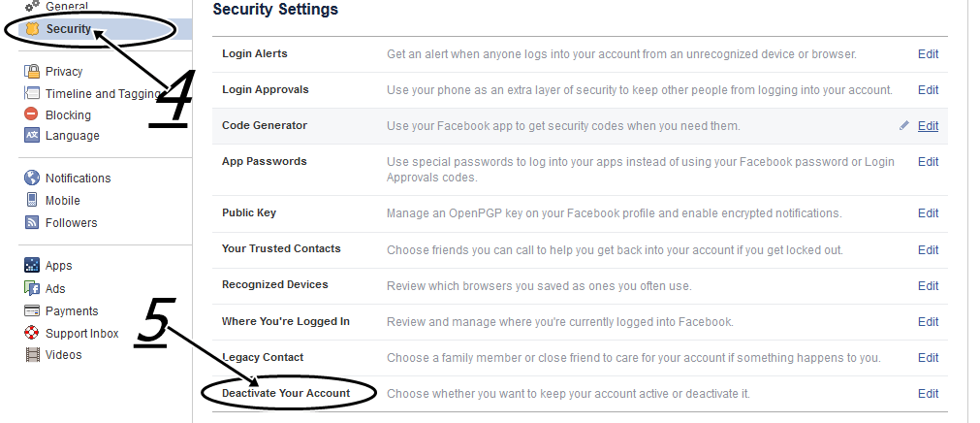Edit Your Trusted Contacts
This screenshot has width=980, height=423.
(x=928, y=249)
